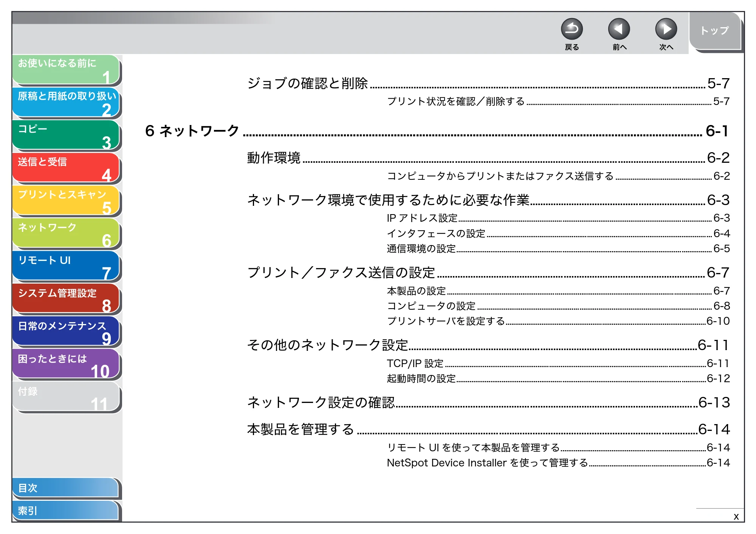The width and height of the screenshot is (756, 534).
Task: Open プリント／ファクス送信の設定 entry
Action: pyautogui.click(x=488, y=273)
